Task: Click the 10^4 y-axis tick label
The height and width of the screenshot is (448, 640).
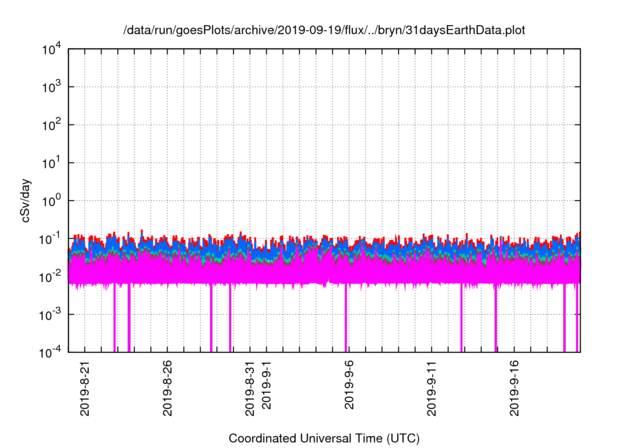Action: click(x=51, y=50)
